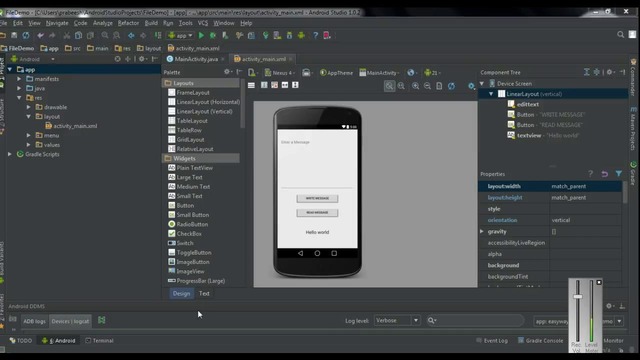
Task: Switch to MainActivity.java editor tab
Action: click(x=196, y=59)
